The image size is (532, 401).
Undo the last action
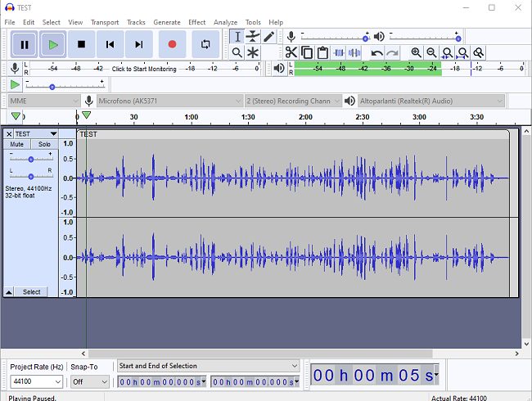click(x=376, y=52)
